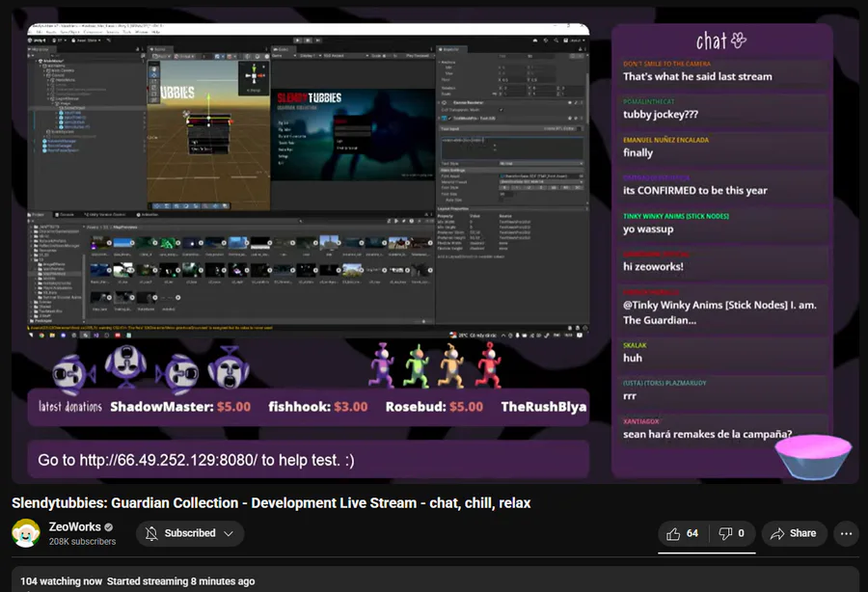Open the Layout dropdown in Unity toolbar
868x592 pixels.
576,40
